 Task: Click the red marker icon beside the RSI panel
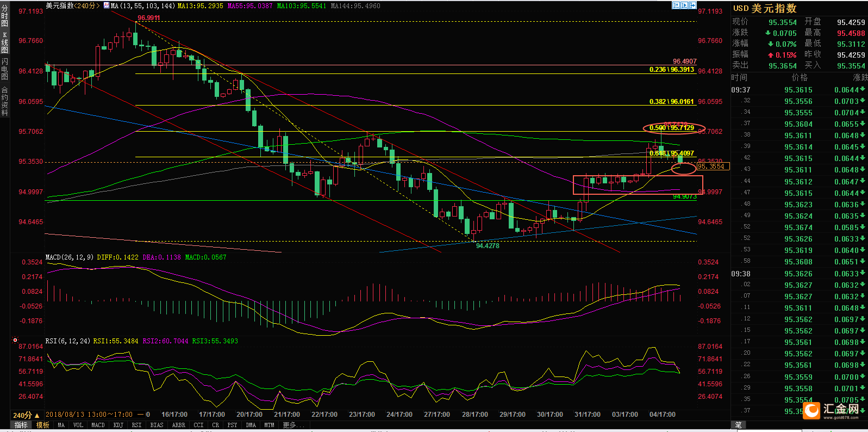15,340
